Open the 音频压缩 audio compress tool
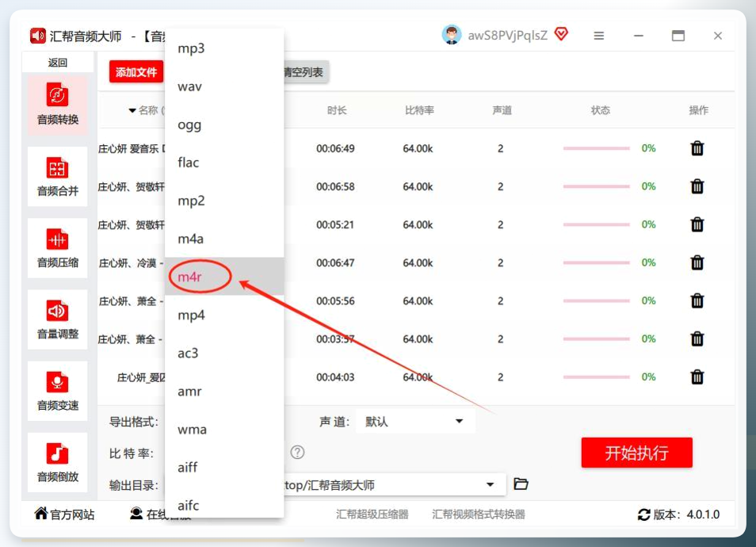The width and height of the screenshot is (756, 547). tap(57, 248)
